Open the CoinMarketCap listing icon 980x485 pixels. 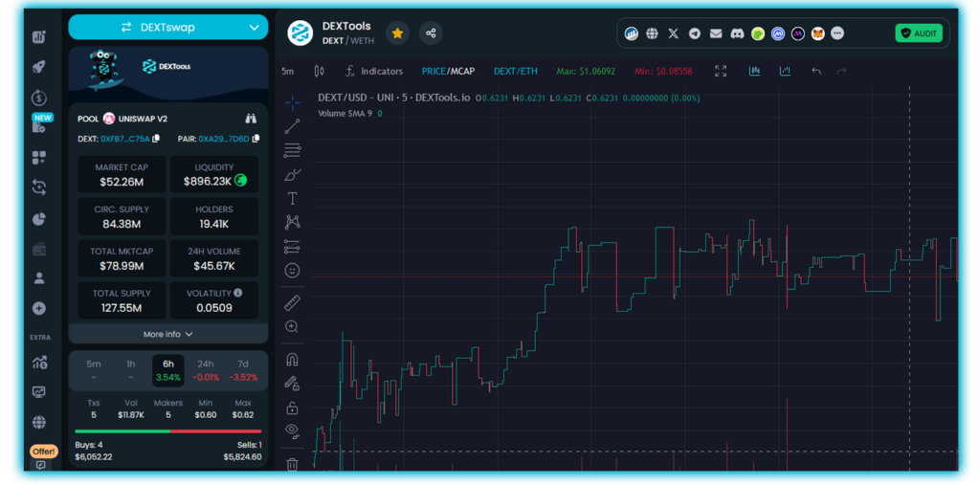(x=777, y=33)
